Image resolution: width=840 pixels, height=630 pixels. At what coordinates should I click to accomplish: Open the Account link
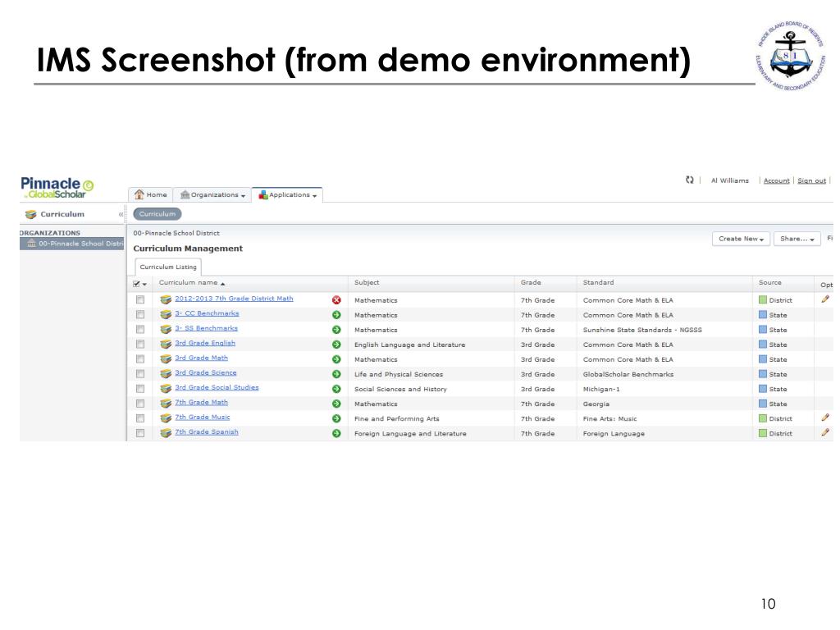776,180
